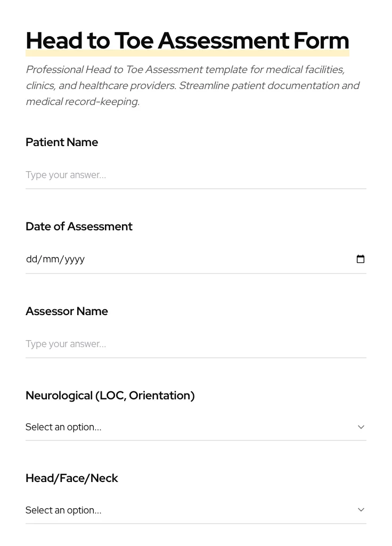The image size is (392, 546).
Task: Open the date picker calendar icon
Action: (x=361, y=259)
